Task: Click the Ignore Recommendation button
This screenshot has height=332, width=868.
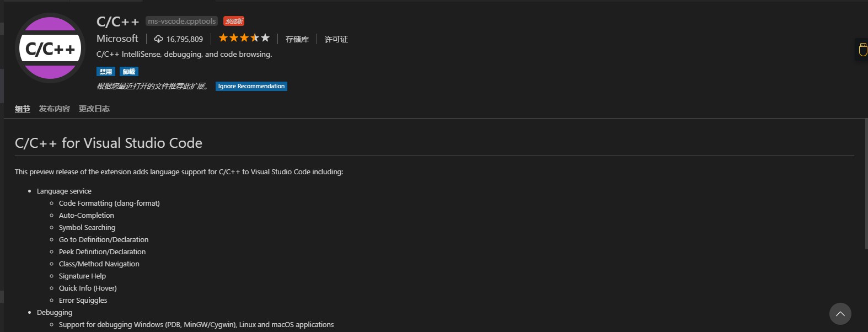Action: pos(251,87)
